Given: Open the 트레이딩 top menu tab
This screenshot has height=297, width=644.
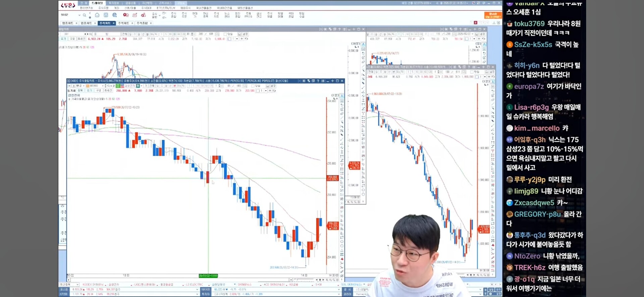Looking at the screenshot, I should coord(97,3).
